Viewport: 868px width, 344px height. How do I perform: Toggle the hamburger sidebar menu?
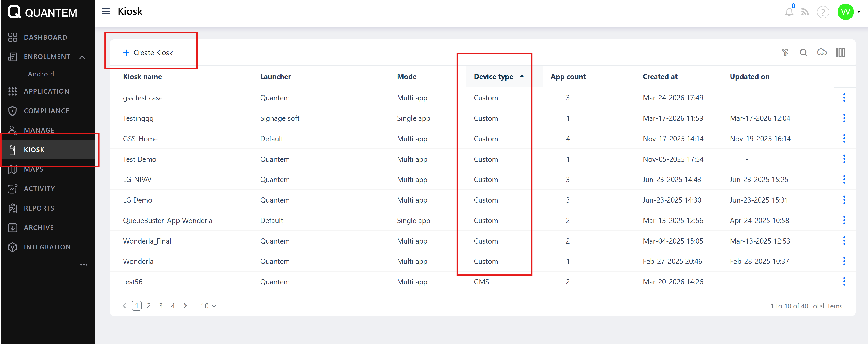(106, 11)
